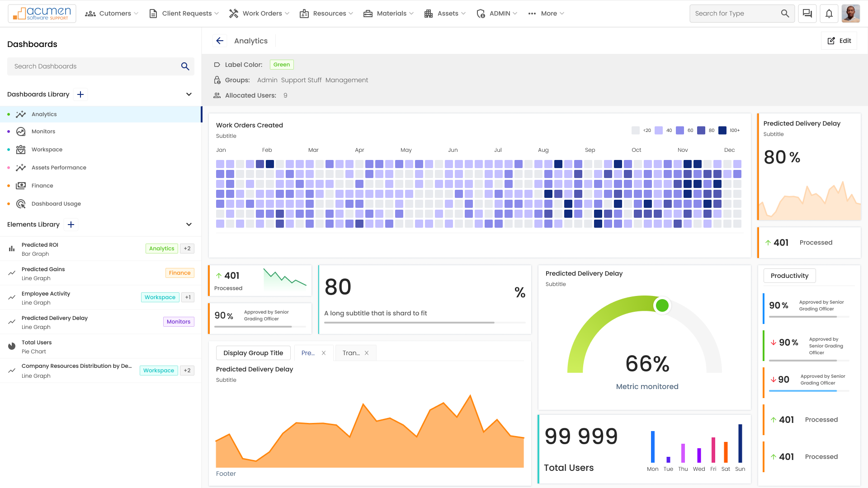Viewport: 868px width, 488px height.
Task: Open the notifications bell
Action: [x=829, y=14]
